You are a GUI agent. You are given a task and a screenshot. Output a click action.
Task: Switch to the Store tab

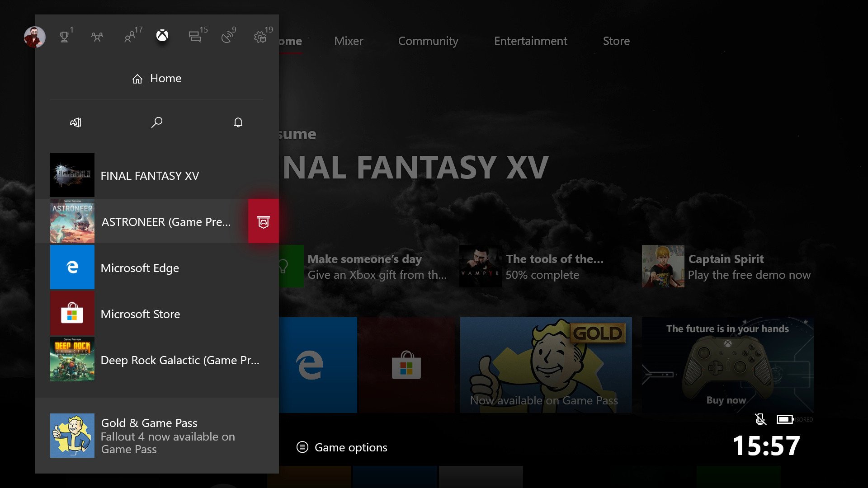(x=616, y=41)
